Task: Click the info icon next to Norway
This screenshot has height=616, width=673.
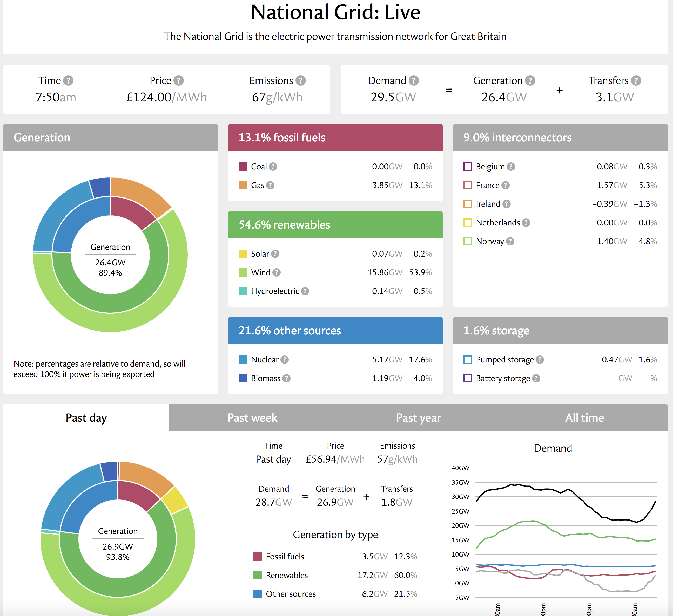Action: point(510,241)
